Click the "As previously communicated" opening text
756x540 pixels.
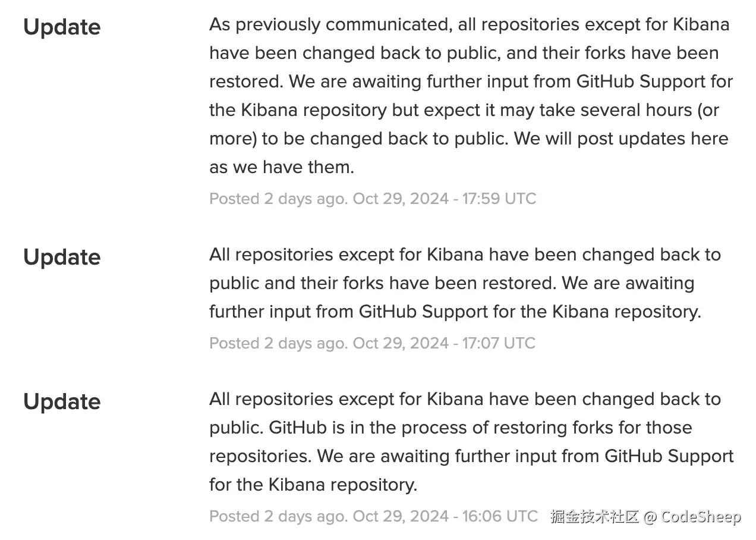328,24
